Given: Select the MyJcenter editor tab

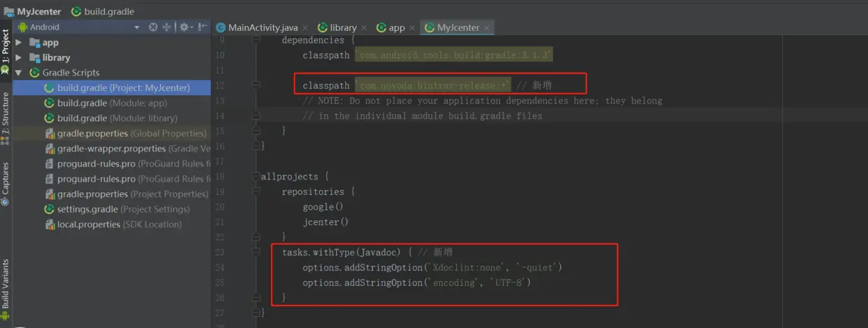Looking at the screenshot, I should click(458, 27).
